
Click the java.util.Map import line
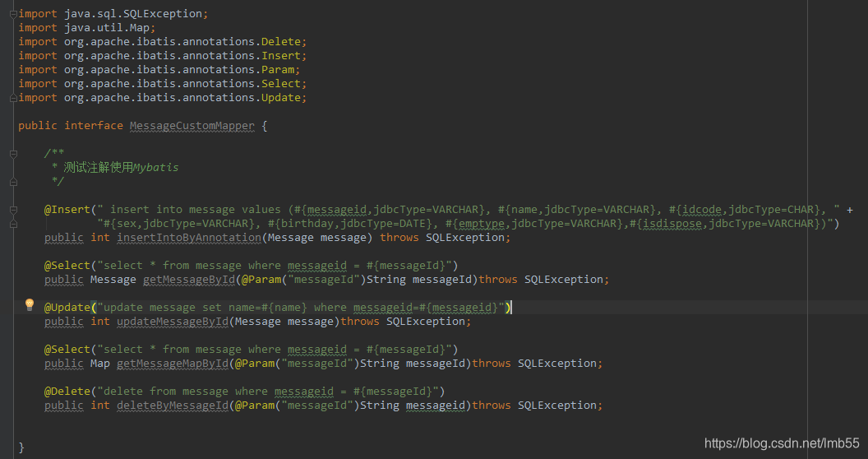(87, 28)
